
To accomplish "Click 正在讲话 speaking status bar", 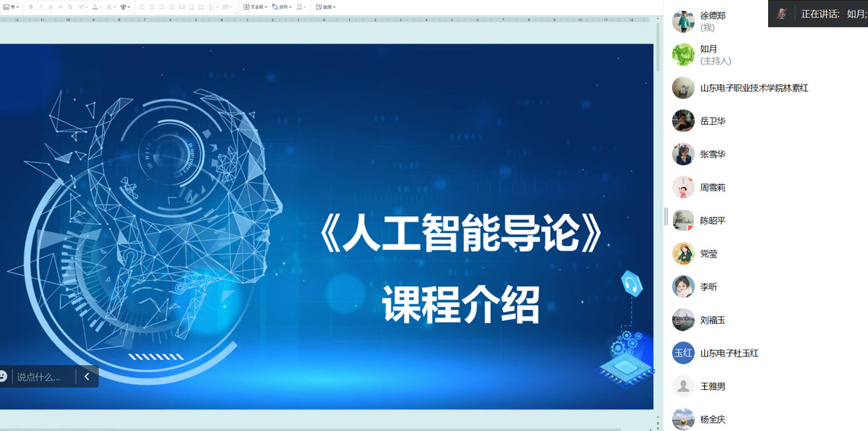I will (x=832, y=14).
